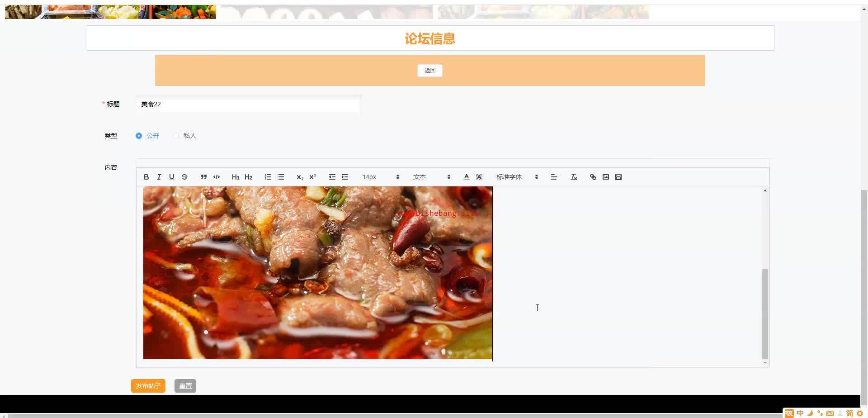Select the 公开 radio option
Screen dimensions: 868x418
pos(147,136)
